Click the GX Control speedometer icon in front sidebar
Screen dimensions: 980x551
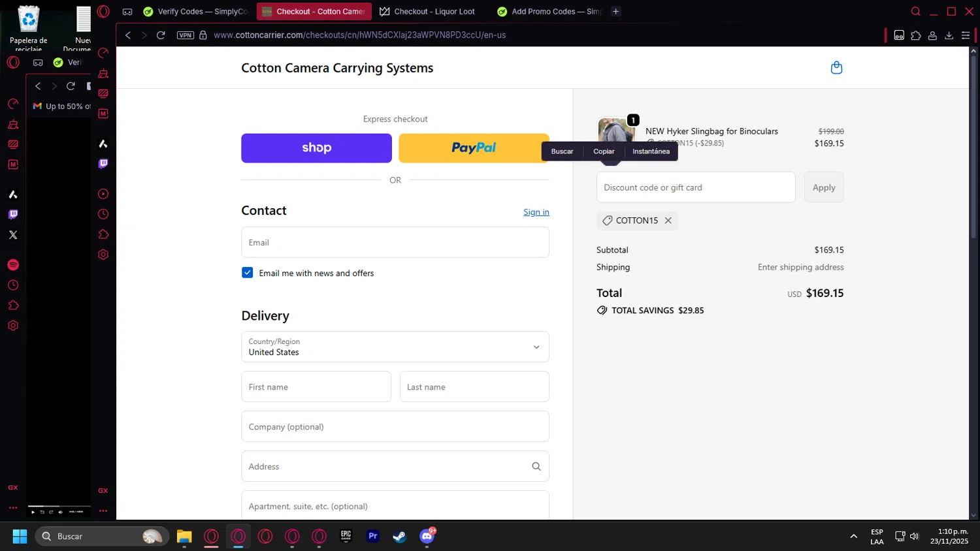tap(103, 53)
